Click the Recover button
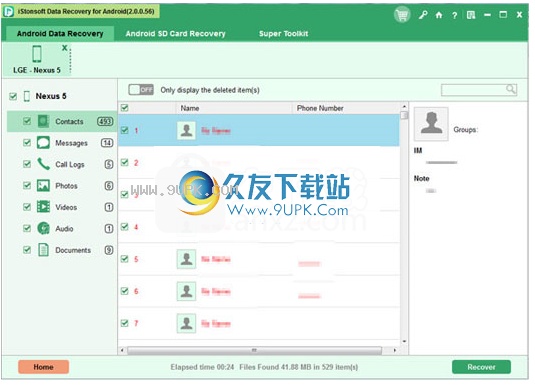Viewport: 535px width, 386px height. 481,367
